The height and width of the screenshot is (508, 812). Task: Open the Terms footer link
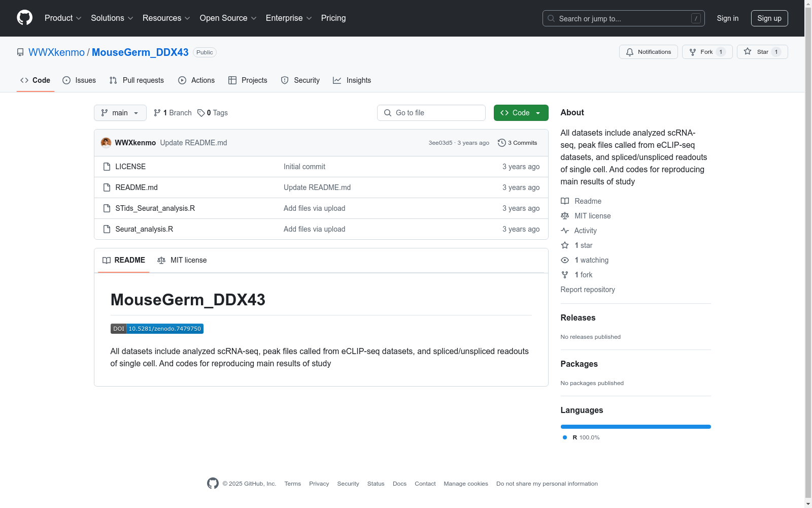click(293, 484)
